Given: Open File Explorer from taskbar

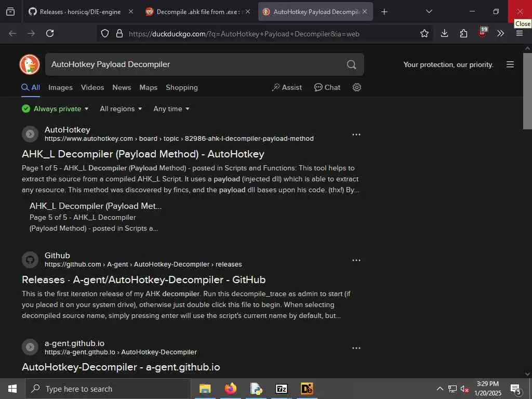Looking at the screenshot, I should pyautogui.click(x=205, y=389).
